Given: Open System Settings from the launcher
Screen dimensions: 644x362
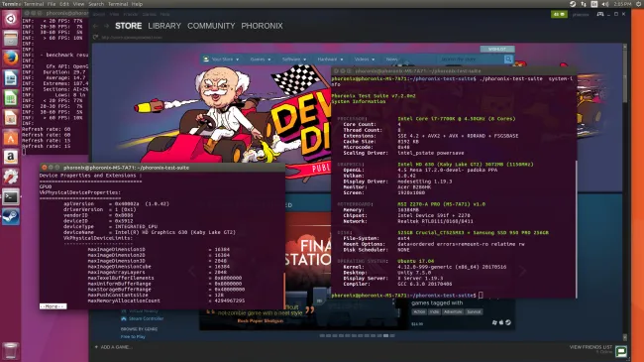Looking at the screenshot, I should pos(11,177).
